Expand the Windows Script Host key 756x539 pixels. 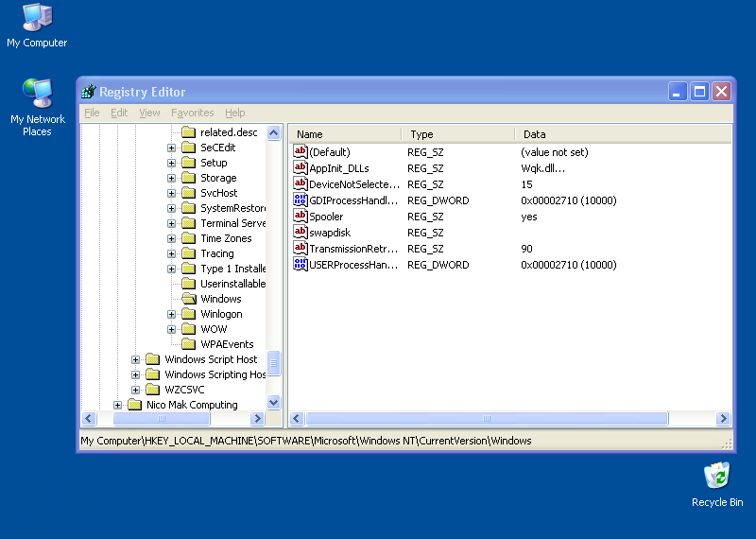tap(135, 359)
